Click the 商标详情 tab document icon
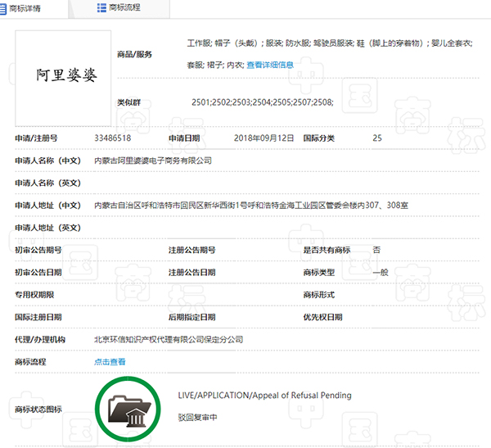 pos(2,8)
